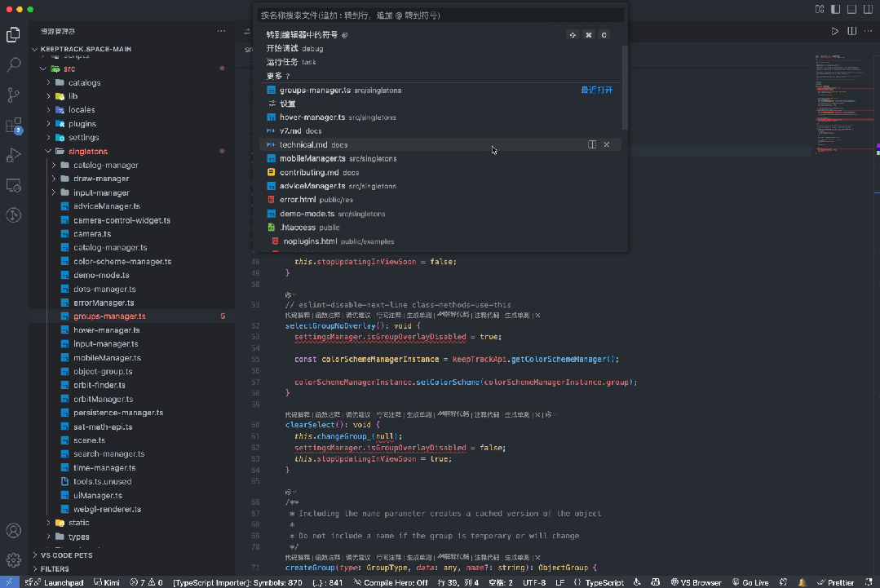The width and height of the screenshot is (880, 588).
Task: Click TypeScript Importer symbols status item
Action: [237, 582]
